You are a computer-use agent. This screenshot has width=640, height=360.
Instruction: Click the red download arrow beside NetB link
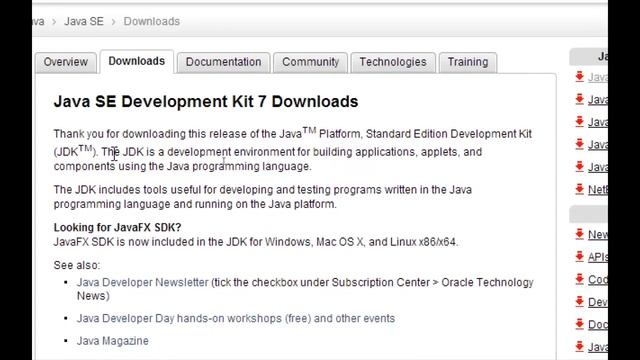click(580, 189)
